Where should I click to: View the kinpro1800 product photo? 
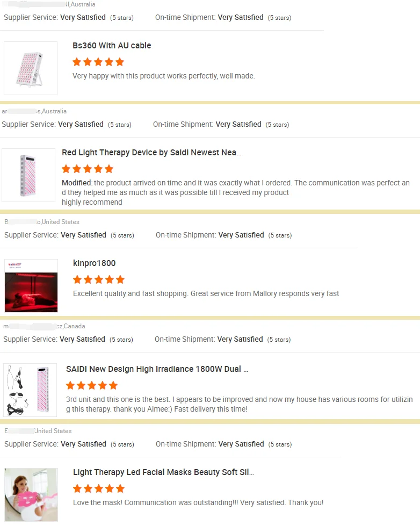tap(31, 285)
